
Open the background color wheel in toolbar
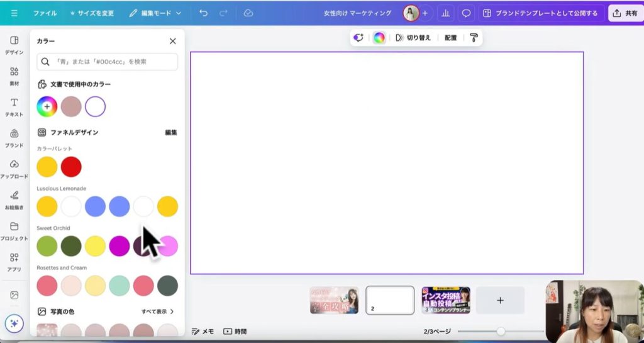click(x=379, y=38)
